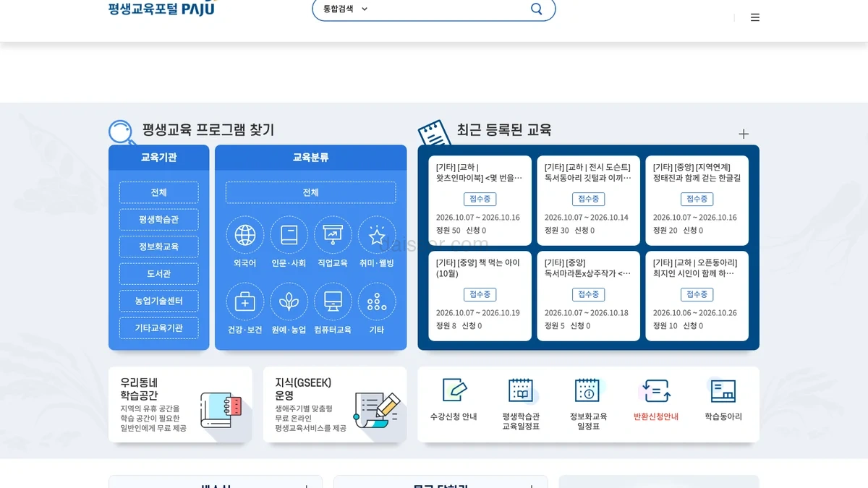The image size is (868, 488).
Task: Click the 평생교육포털 PAJU logo
Action: click(162, 8)
